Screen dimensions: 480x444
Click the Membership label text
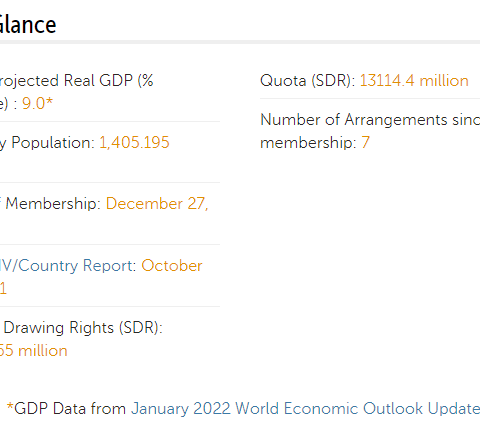(x=53, y=204)
